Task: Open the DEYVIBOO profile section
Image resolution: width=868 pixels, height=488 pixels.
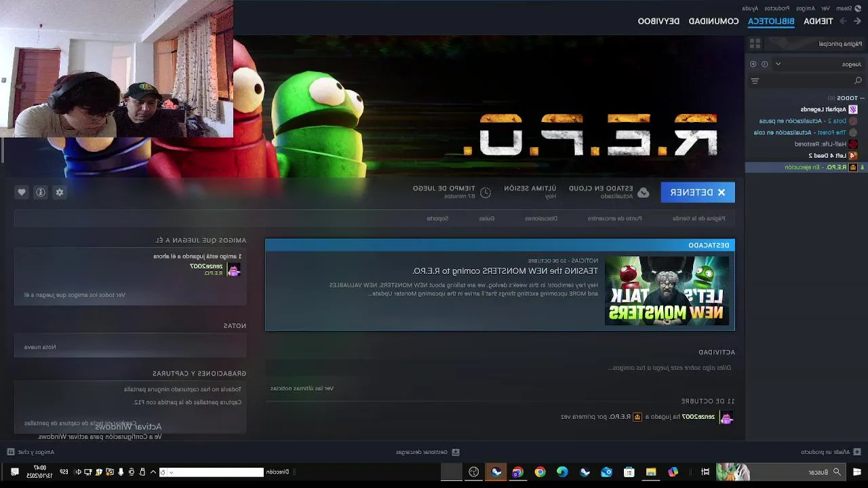Action: (x=658, y=21)
